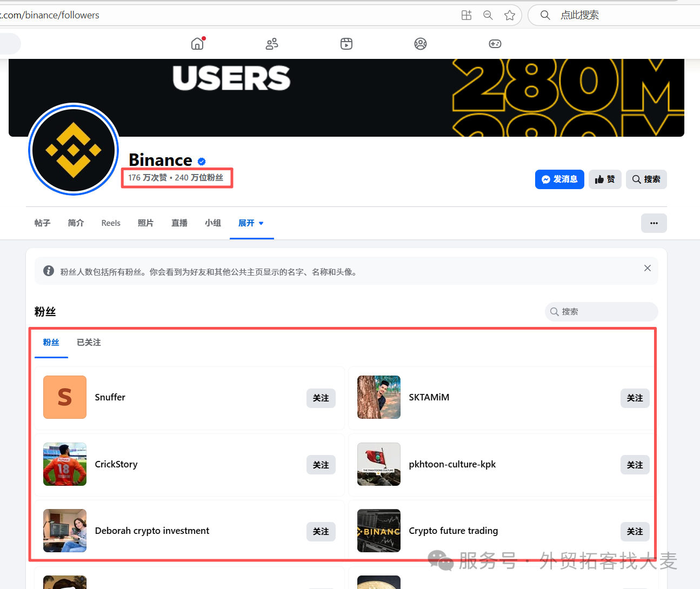Open pkhtoon-culture-kpk profile photo
Screen dimensions: 700x589
pos(379,464)
